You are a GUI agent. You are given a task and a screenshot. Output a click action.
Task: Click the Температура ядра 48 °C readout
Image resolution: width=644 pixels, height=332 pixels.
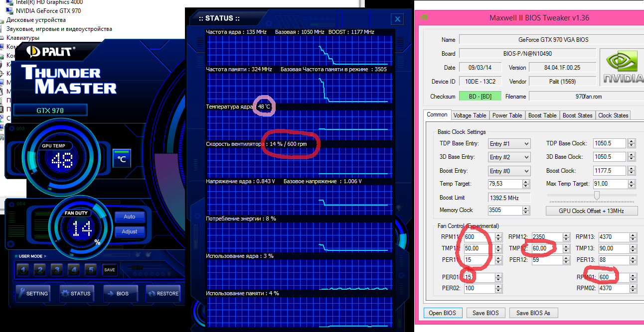coord(238,107)
